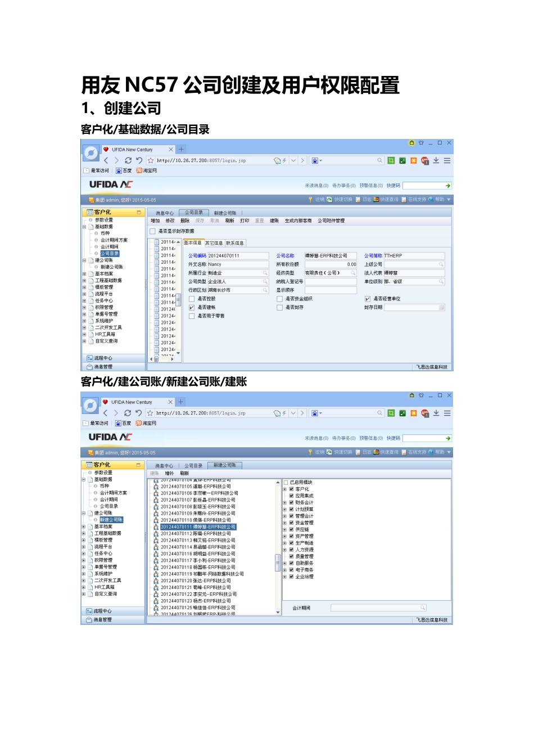Click minimize icon on 客户化 panel header in 公司目录 screenshot
The image size is (534, 756).
pos(139,213)
